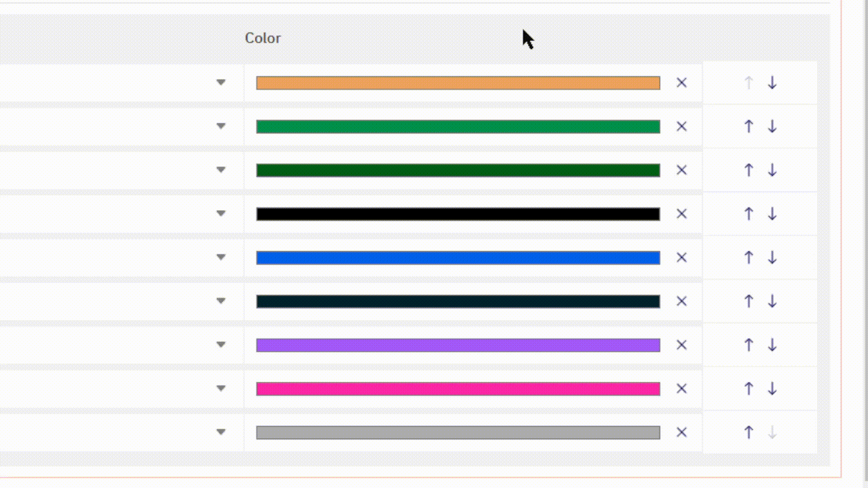Move the pink color up
The width and height of the screenshot is (868, 488).
tap(749, 388)
